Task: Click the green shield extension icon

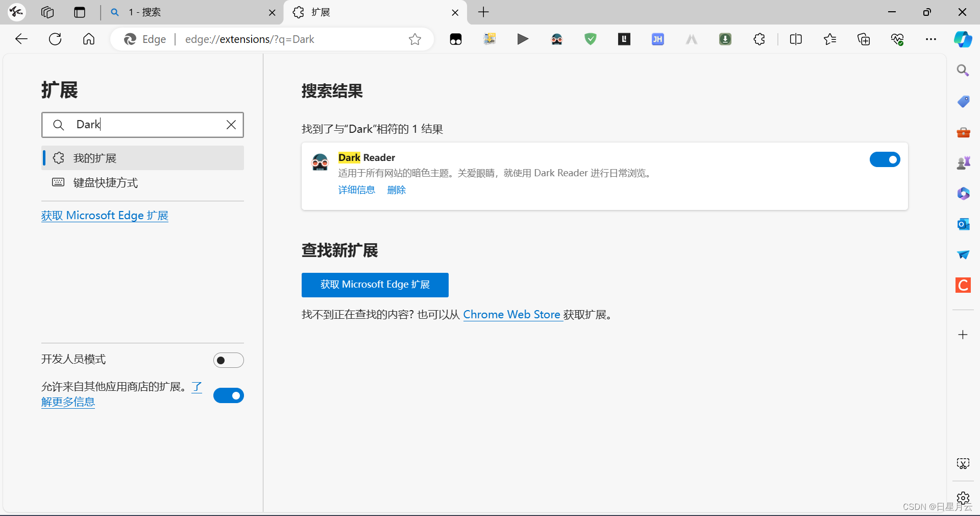Action: 591,39
